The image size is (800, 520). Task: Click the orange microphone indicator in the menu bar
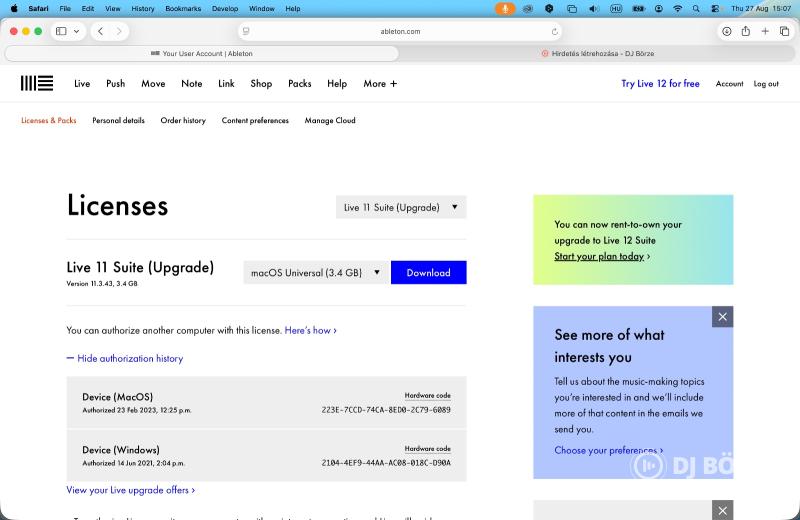tap(505, 9)
